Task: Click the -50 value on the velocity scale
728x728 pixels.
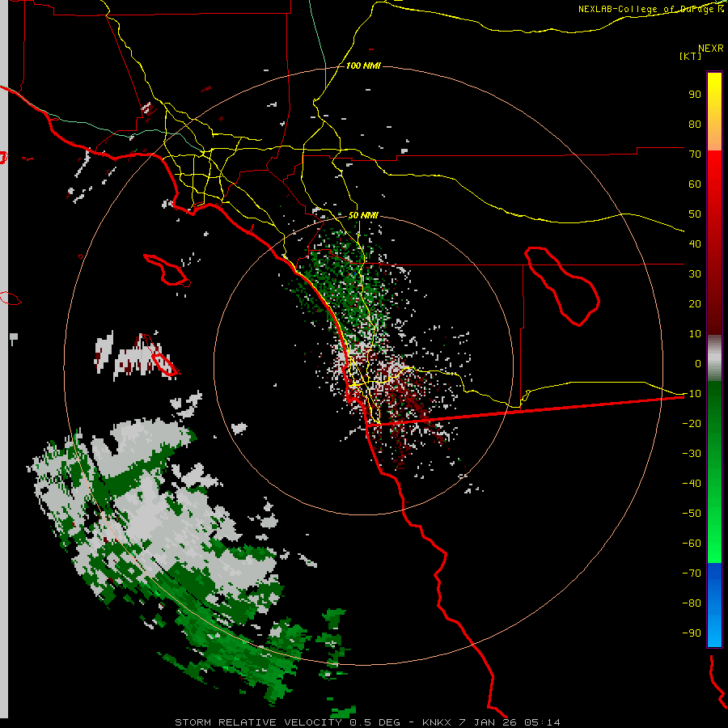Action: [692, 514]
